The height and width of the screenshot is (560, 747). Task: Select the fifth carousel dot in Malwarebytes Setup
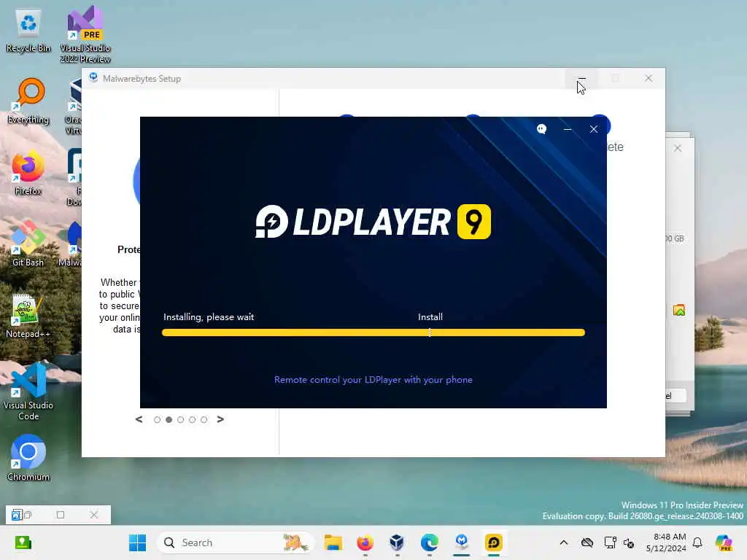204,419
